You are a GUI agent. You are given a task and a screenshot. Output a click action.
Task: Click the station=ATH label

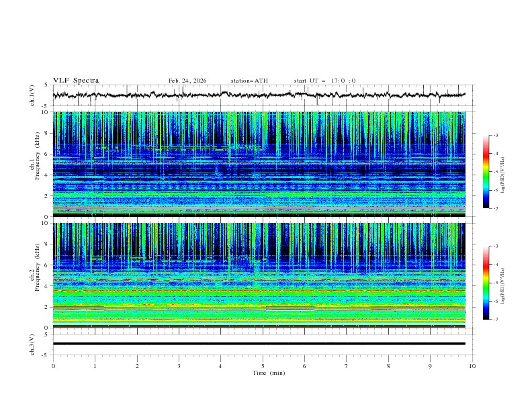coord(249,81)
